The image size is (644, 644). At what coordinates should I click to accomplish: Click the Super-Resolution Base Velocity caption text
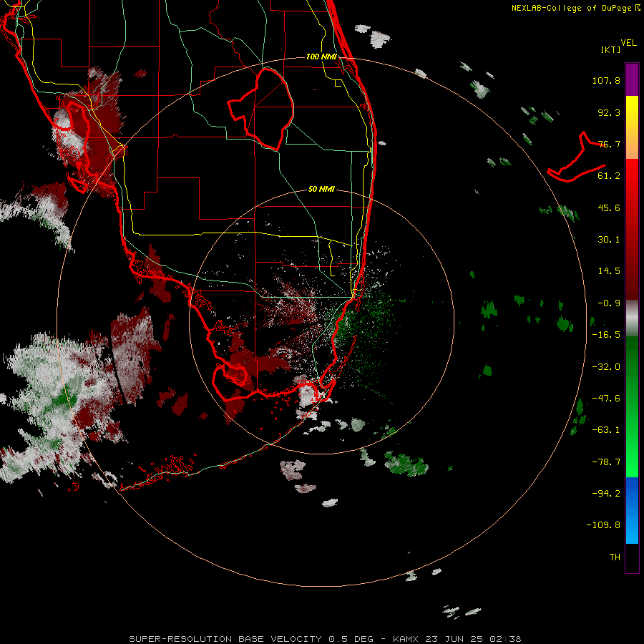click(x=325, y=639)
